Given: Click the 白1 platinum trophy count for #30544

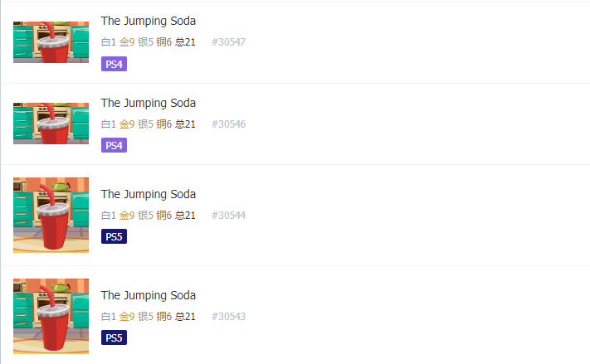Looking at the screenshot, I should tap(109, 216).
